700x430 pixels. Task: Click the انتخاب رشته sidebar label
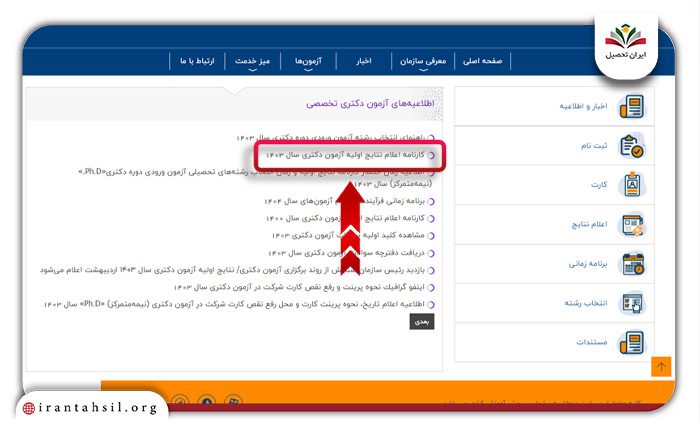586,303
